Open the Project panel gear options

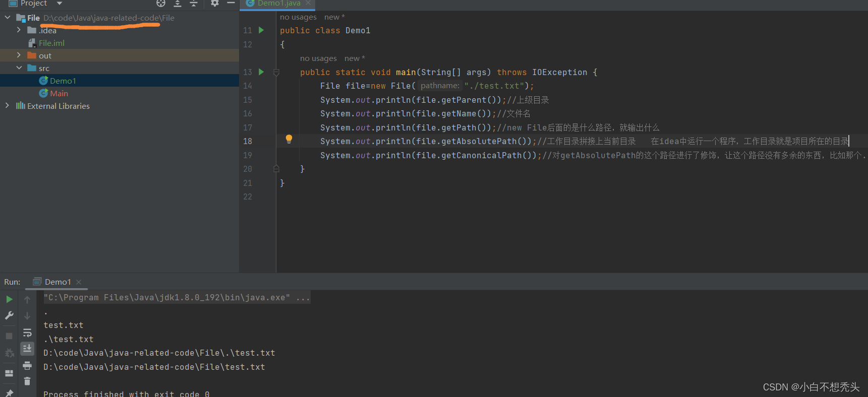[215, 3]
